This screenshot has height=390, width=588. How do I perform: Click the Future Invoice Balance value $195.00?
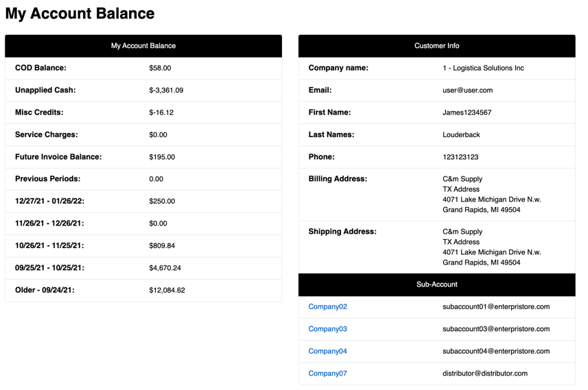coord(162,156)
